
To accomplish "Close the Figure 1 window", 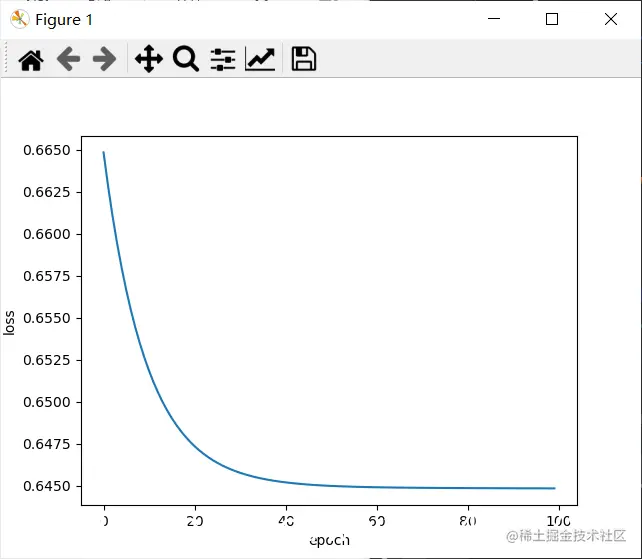I will [611, 19].
